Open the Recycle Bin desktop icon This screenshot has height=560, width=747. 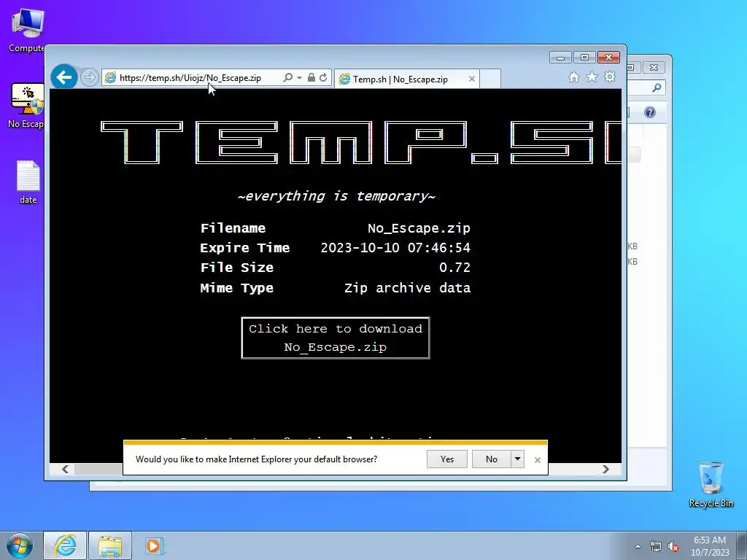711,484
